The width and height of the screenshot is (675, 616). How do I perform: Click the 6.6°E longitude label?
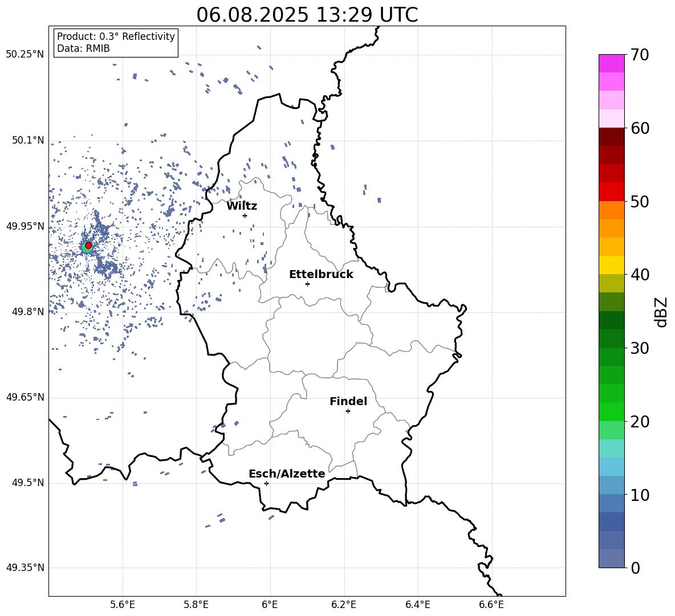click(x=491, y=605)
